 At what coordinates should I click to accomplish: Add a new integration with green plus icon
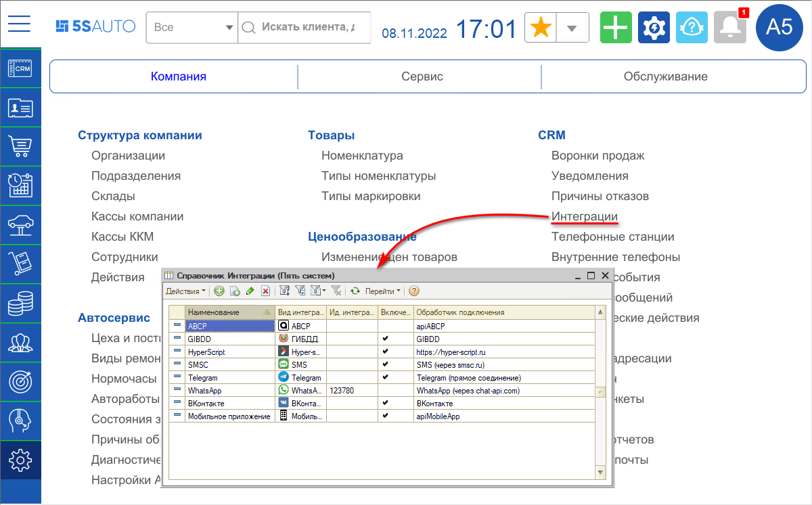(219, 291)
